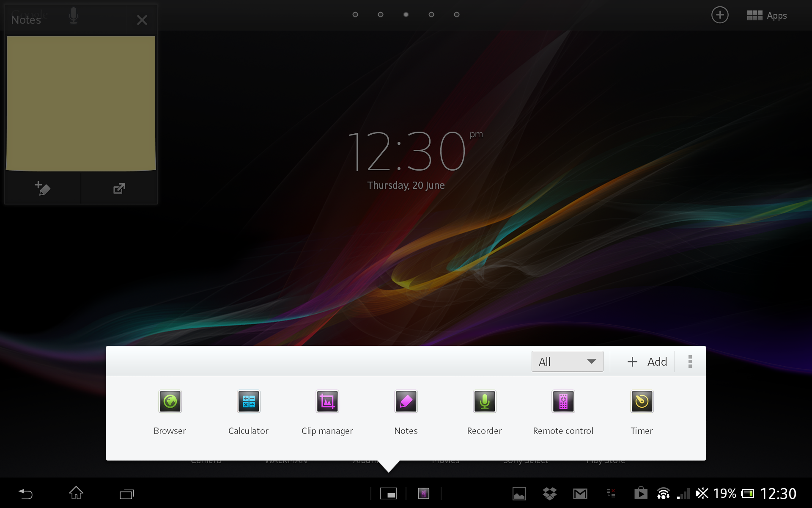Viewport: 812px width, 508px height.
Task: Tap the Clip manager label text
Action: click(327, 431)
